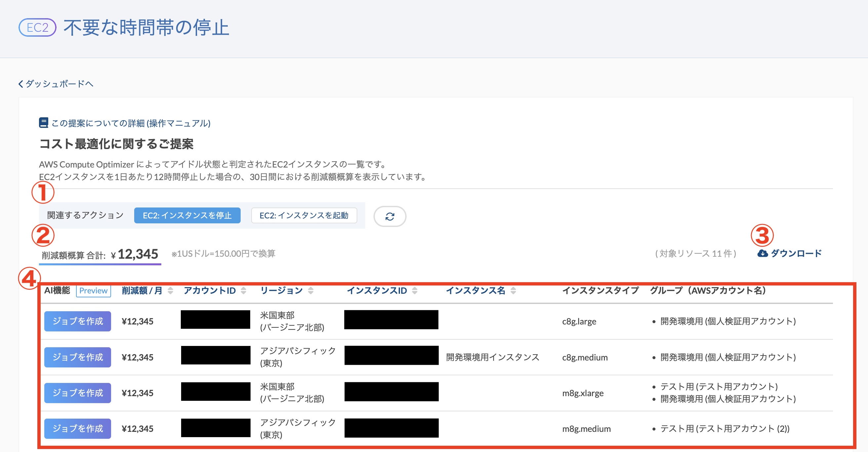Click the refresh icon button

point(389,216)
